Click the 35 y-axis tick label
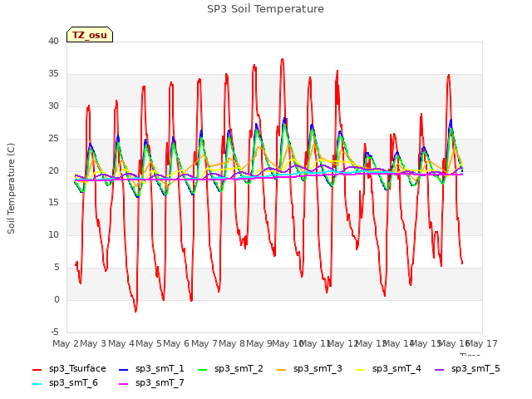 tap(53, 74)
